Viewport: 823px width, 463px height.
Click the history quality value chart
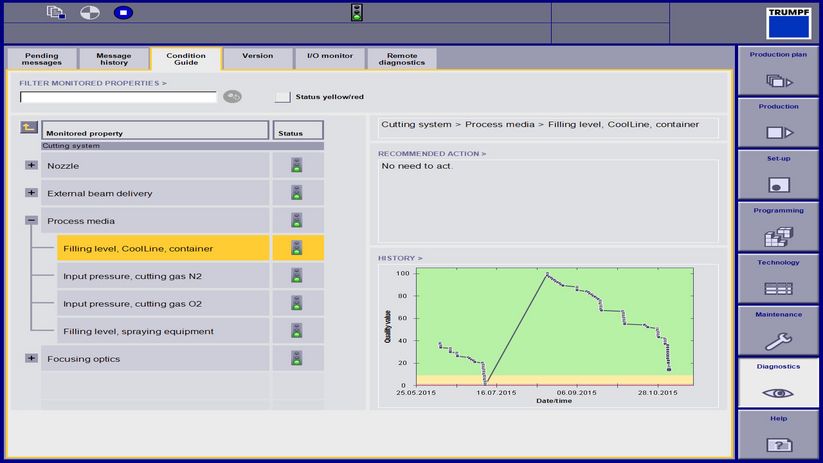click(x=555, y=327)
